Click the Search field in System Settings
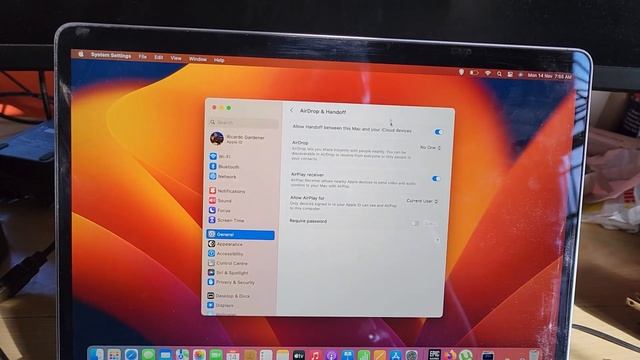This screenshot has height=360, width=640. pyautogui.click(x=244, y=122)
